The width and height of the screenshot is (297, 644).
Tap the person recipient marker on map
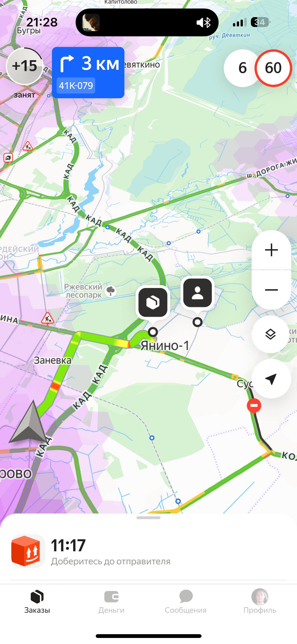coord(197,293)
